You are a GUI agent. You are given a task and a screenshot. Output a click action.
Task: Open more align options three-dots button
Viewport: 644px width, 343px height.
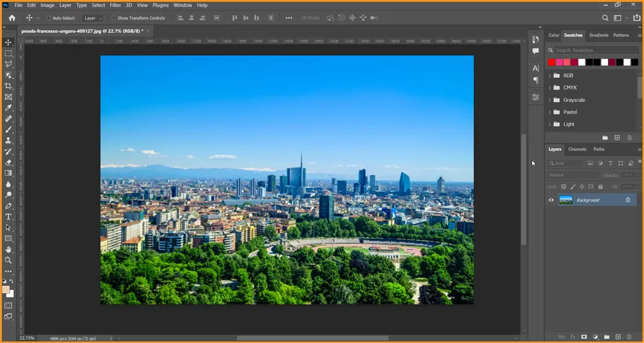point(289,17)
